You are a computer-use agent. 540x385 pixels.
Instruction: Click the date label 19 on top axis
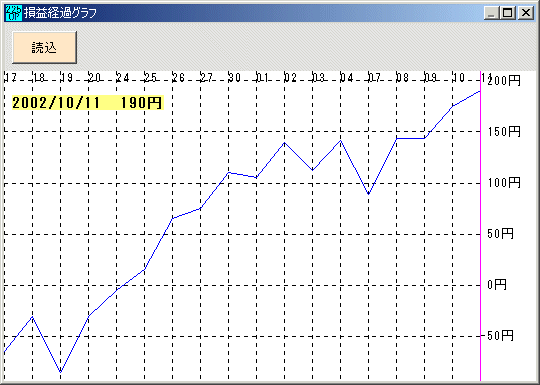coord(67,78)
